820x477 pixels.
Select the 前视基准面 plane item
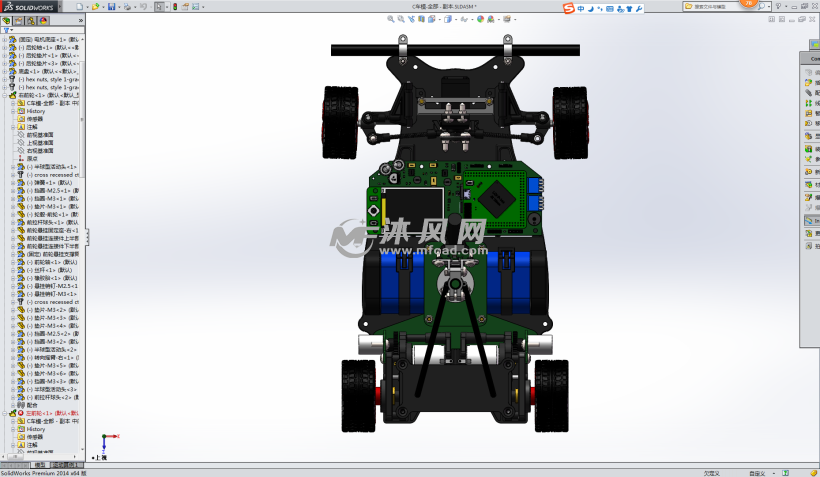click(x=40, y=134)
